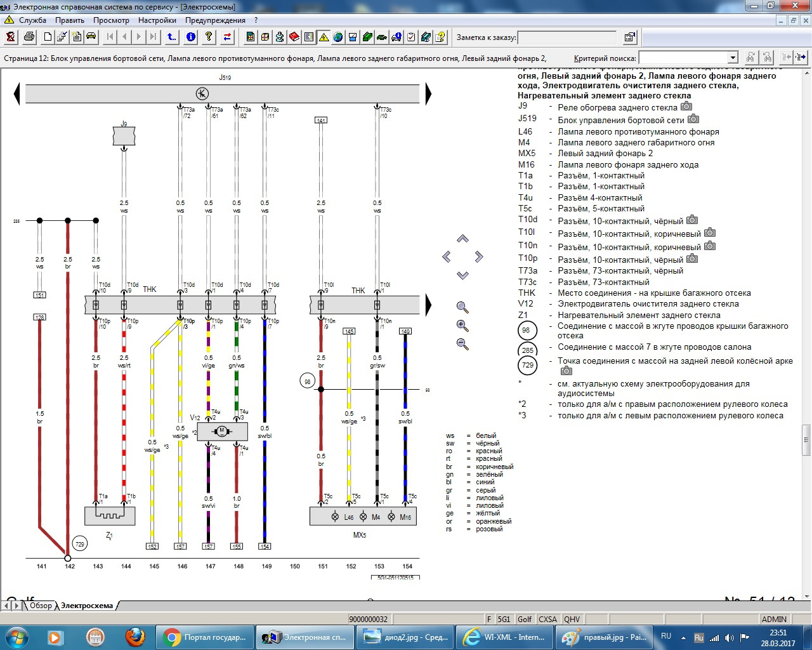
Task: Open camera photo for J9 relay
Action: 686,107
